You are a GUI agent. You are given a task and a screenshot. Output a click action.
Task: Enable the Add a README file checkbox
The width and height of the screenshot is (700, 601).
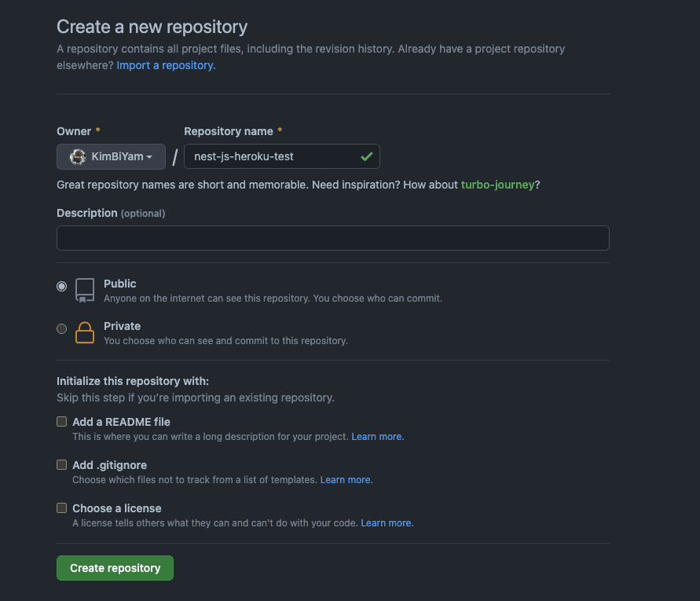pyautogui.click(x=62, y=422)
